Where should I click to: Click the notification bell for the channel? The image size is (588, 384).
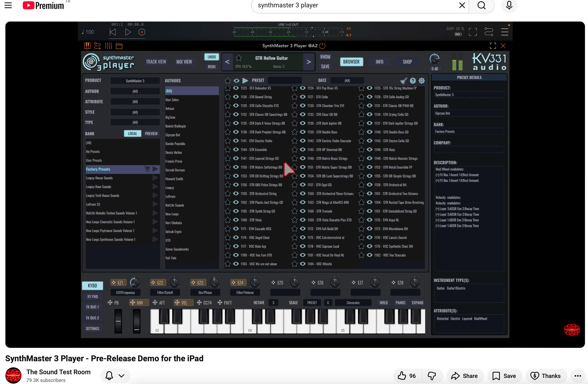point(109,376)
